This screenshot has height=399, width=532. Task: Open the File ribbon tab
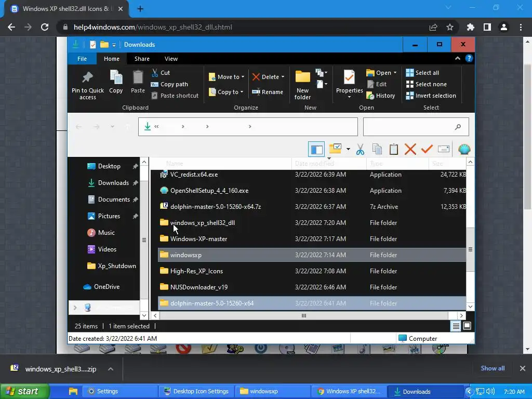click(82, 59)
